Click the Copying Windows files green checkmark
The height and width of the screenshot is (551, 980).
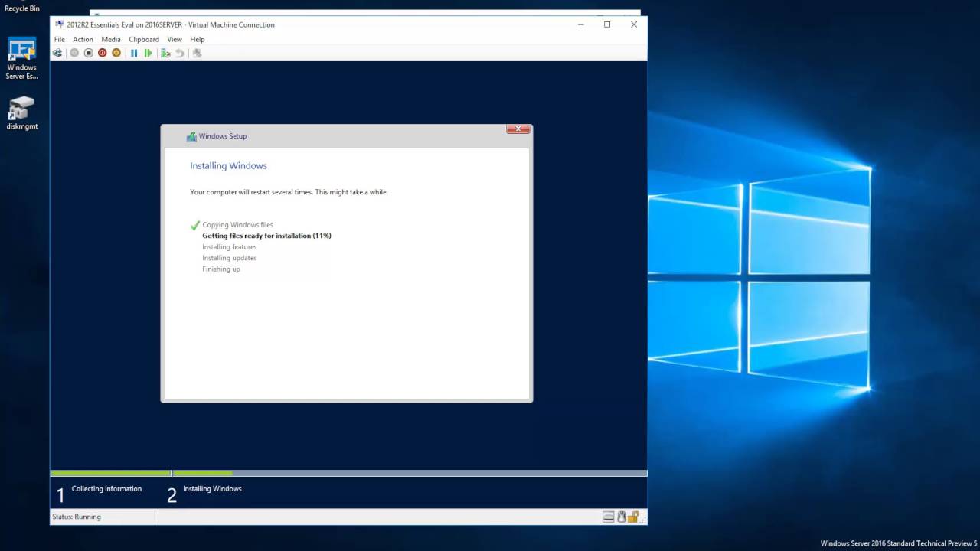(x=195, y=225)
